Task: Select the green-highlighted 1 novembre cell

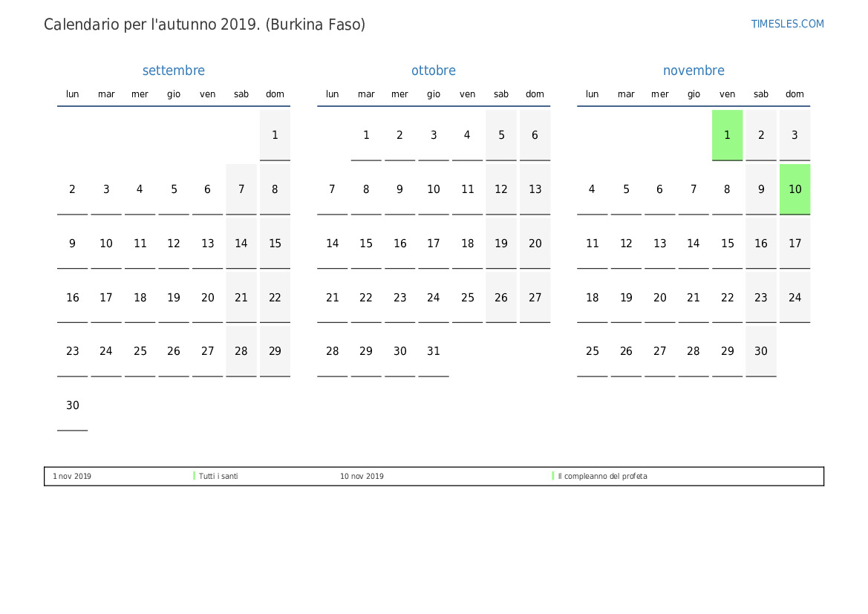Action: click(727, 135)
